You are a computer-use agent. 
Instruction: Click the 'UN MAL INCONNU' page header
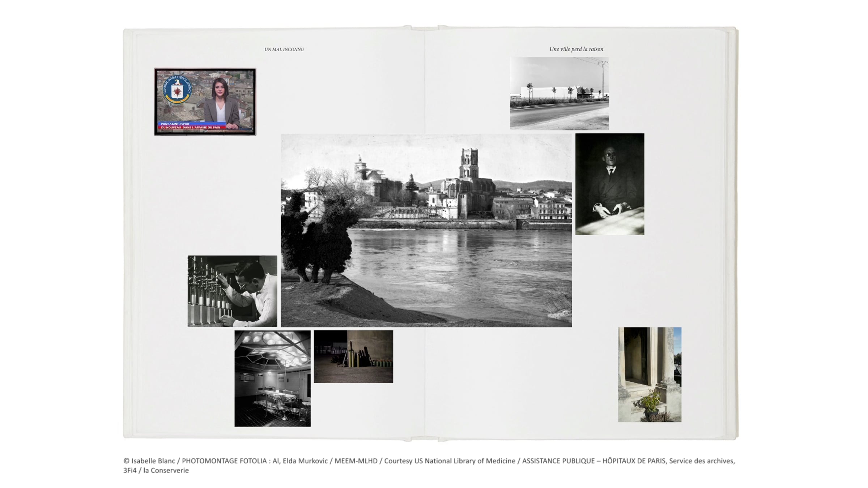284,49
